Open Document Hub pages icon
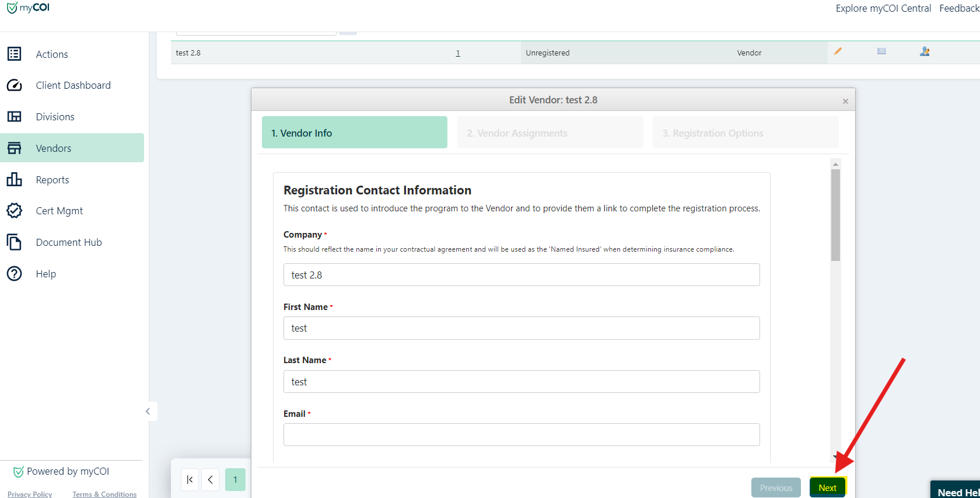The height and width of the screenshot is (498, 980). click(x=14, y=242)
